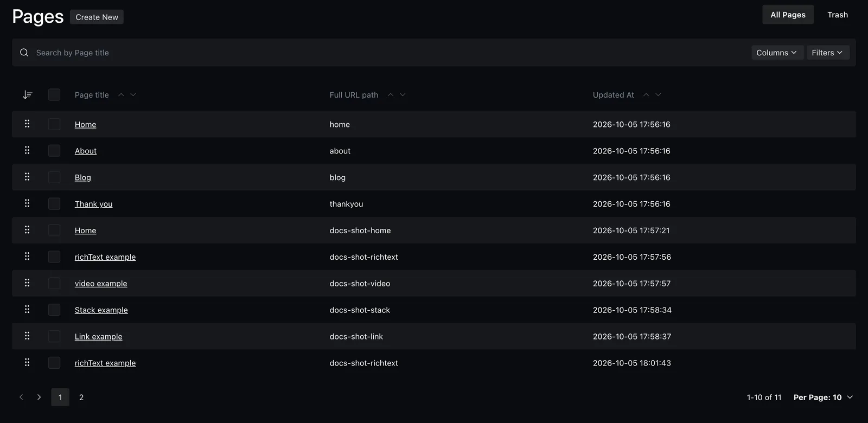This screenshot has height=423, width=868.
Task: Click drag handle of docs-shot-video row
Action: pos(27,283)
